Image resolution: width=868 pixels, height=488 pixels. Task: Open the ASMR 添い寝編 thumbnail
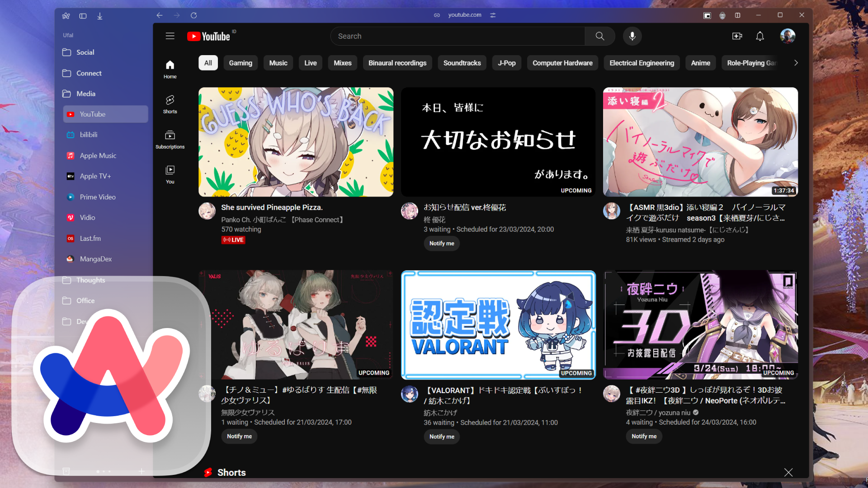coord(700,142)
